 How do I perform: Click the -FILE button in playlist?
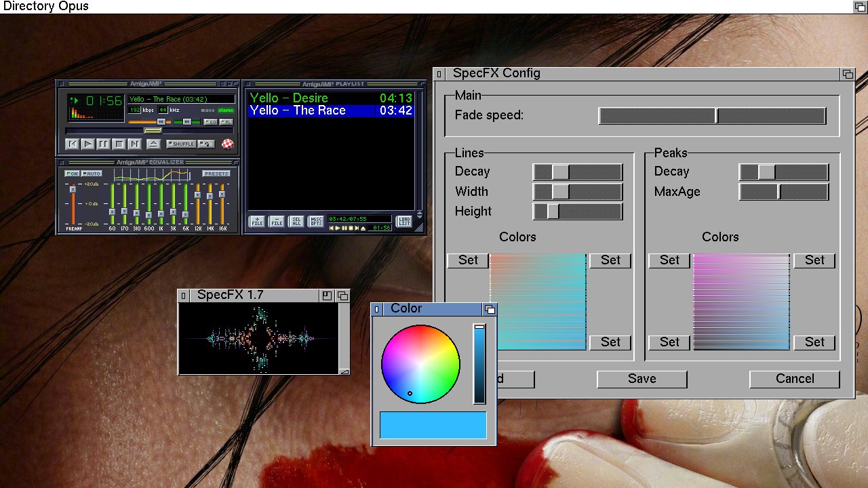277,221
